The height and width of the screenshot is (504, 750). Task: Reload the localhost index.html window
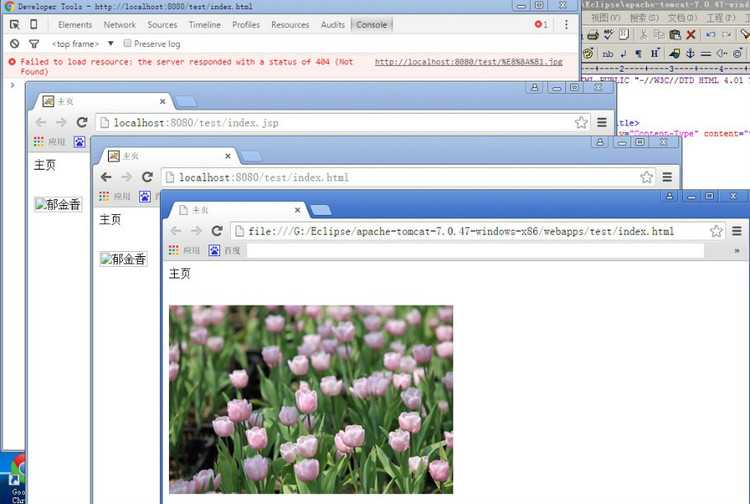point(147,177)
